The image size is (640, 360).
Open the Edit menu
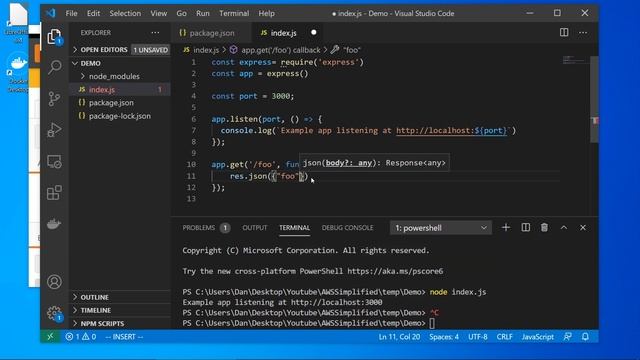93,13
